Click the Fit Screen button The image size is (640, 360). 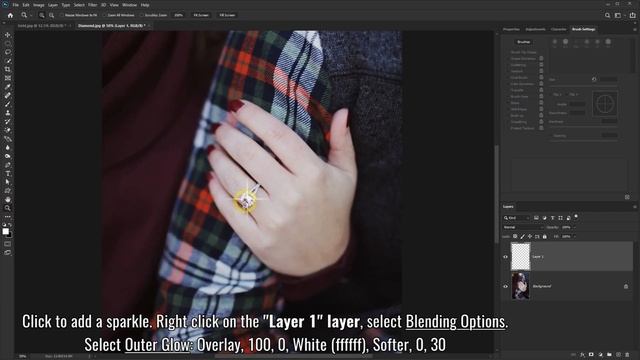pyautogui.click(x=201, y=15)
